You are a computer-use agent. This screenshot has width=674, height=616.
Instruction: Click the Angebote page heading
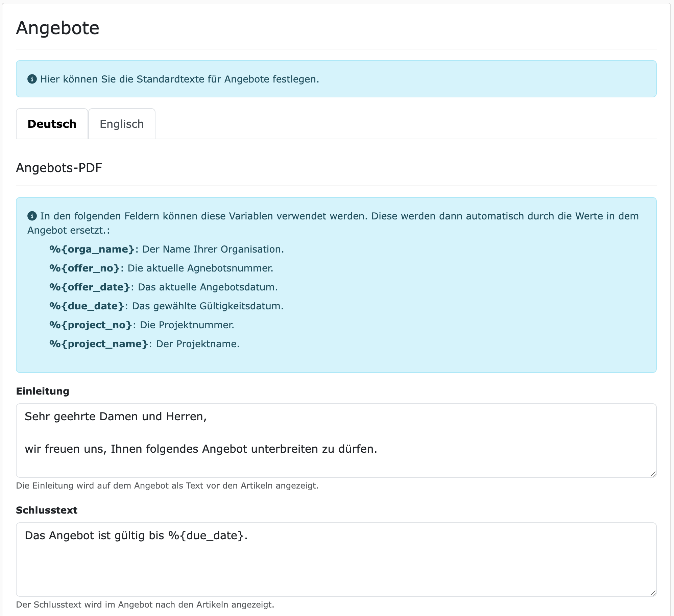coord(58,28)
